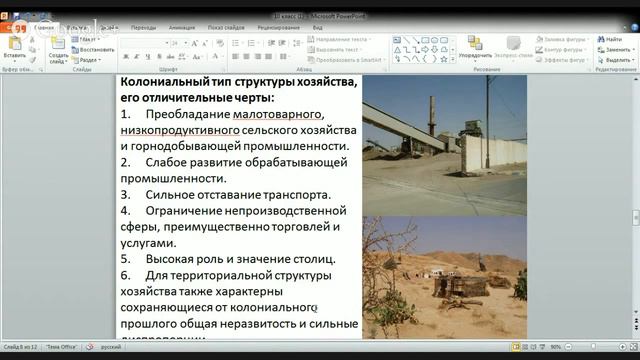Toggle align text left

[x=236, y=57]
